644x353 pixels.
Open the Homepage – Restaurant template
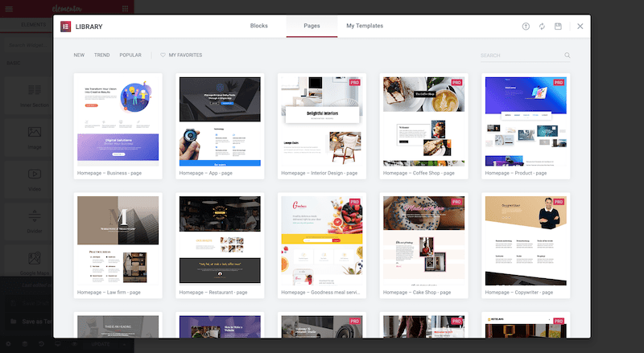pyautogui.click(x=220, y=245)
